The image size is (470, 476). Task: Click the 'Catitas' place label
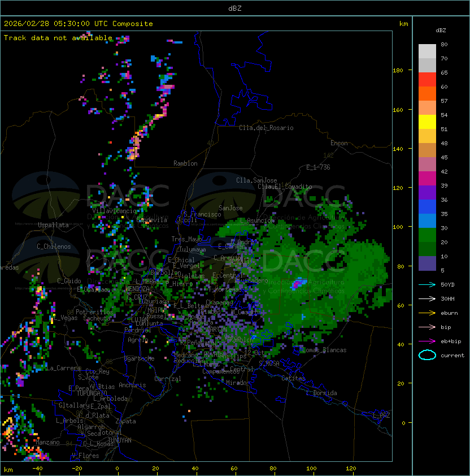pyautogui.click(x=293, y=378)
